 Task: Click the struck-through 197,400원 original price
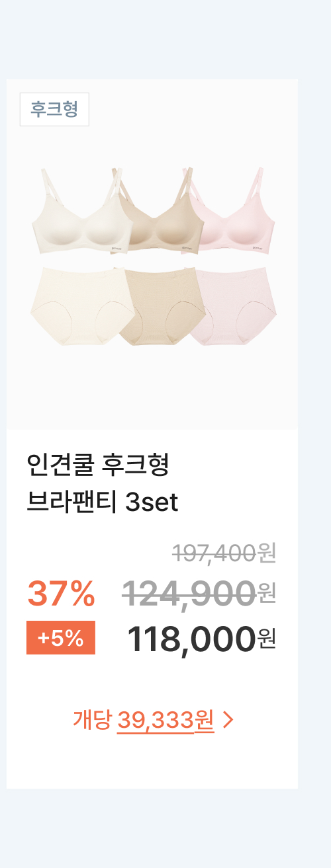click(224, 553)
